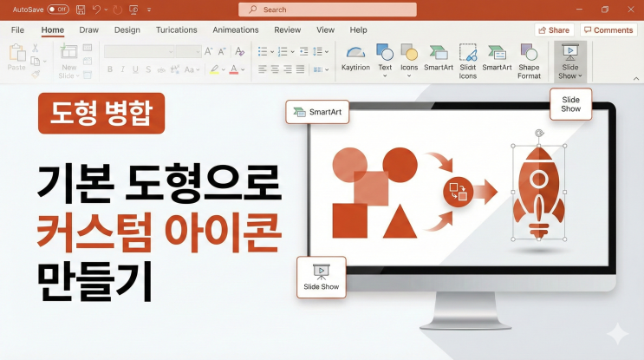Open Shape Format in the ribbon
Image resolution: width=644 pixels, height=360 pixels.
coord(529,62)
